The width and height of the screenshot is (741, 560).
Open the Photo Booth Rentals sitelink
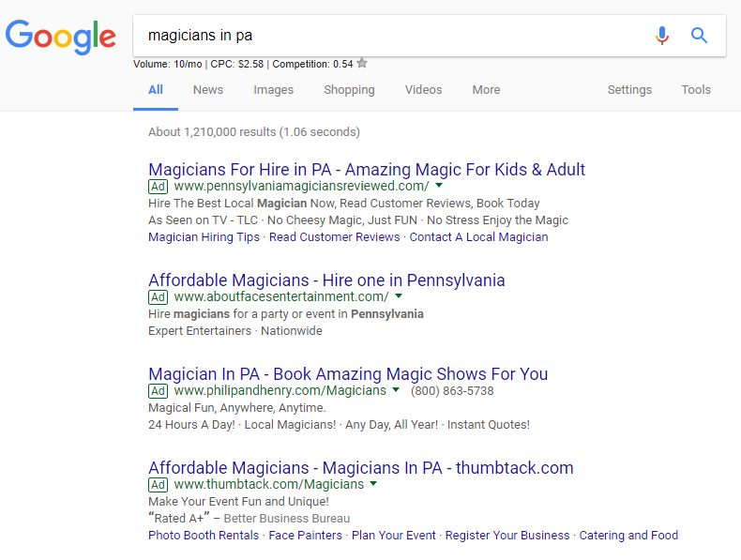(x=204, y=536)
